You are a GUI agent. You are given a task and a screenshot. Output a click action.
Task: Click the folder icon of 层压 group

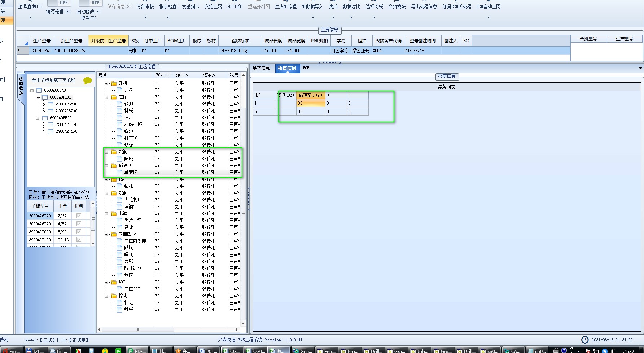[x=114, y=97]
